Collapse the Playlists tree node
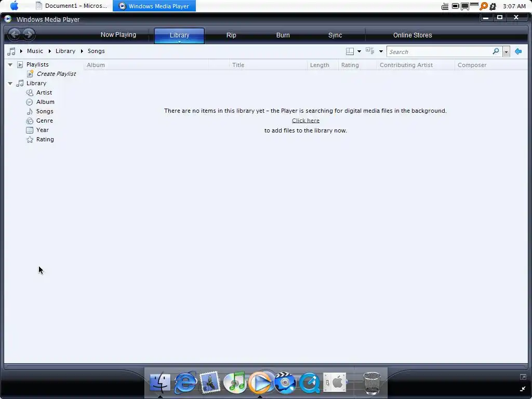 coord(10,64)
